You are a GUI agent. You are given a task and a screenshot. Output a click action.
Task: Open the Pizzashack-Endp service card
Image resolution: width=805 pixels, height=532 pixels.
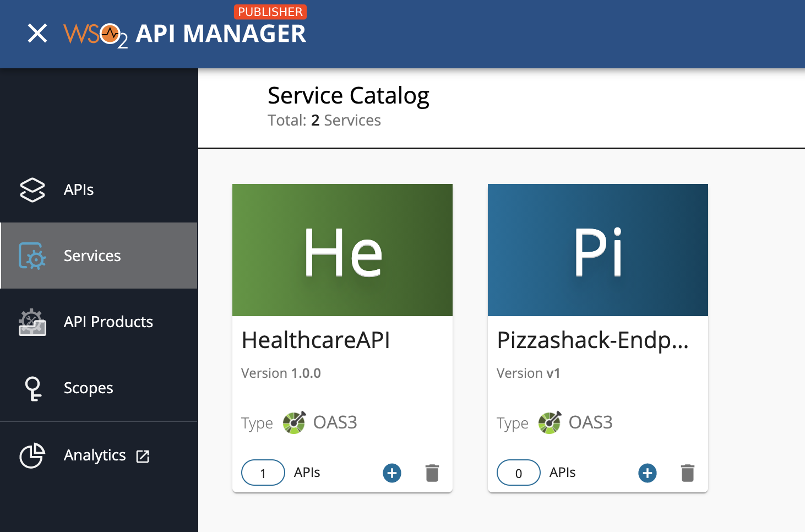[592, 340]
